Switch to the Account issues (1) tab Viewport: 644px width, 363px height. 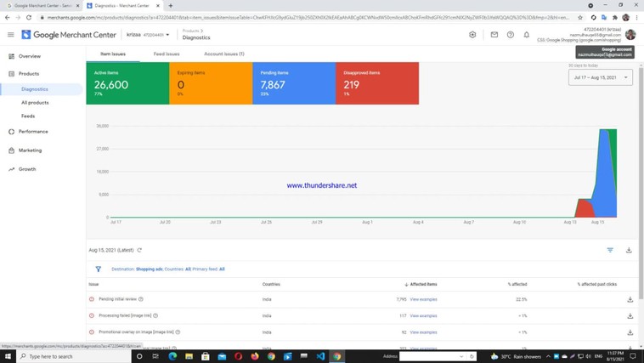223,54
